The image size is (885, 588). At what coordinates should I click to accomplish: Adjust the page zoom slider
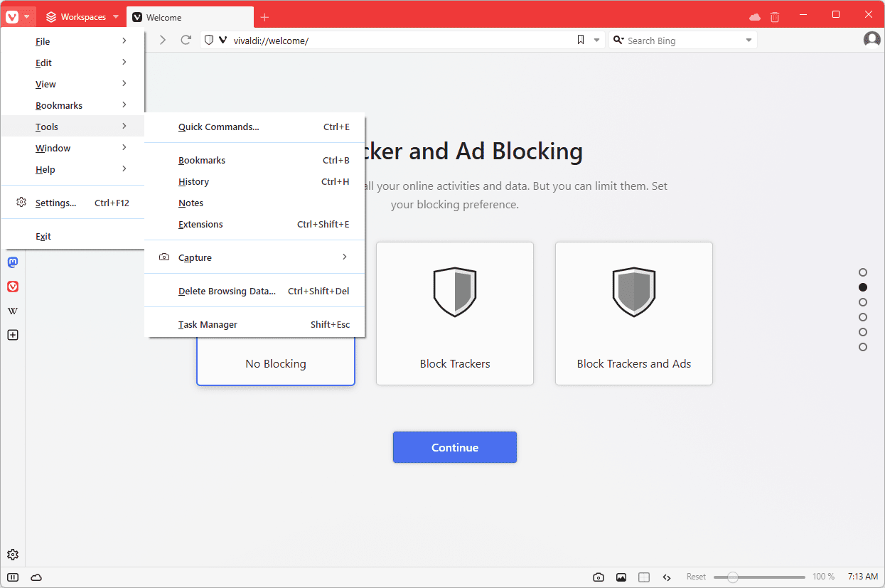tap(733, 577)
